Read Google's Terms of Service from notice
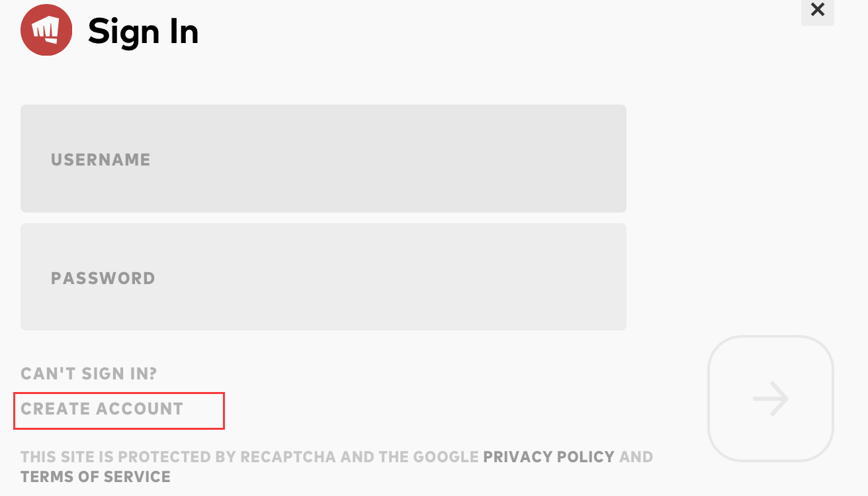The height and width of the screenshot is (496, 868). 95,477
